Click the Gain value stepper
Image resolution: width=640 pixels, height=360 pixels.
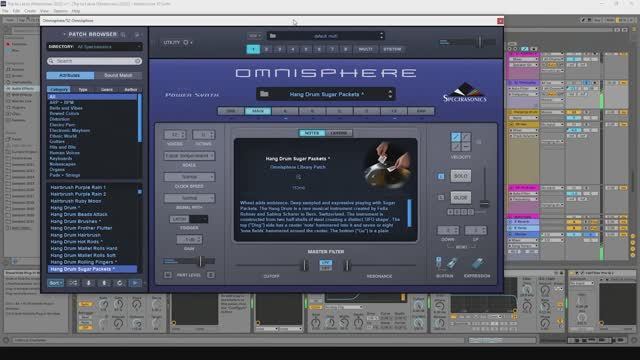coord(189,240)
